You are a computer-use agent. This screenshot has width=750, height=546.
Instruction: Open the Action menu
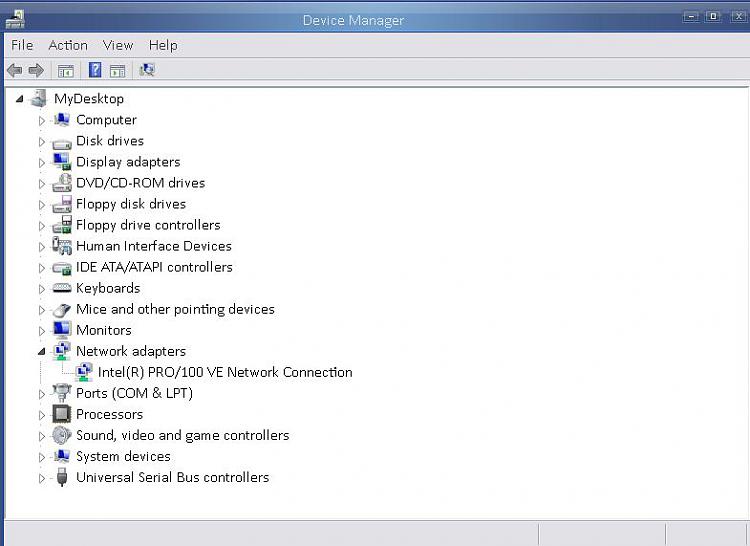click(68, 45)
